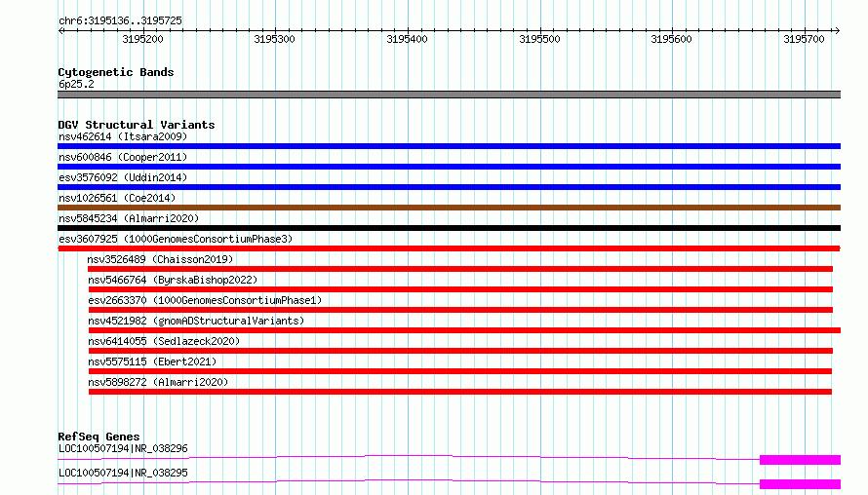Screen dimensions: 868x495
Task: Click nsv5898272 (Almarri2020) label
Action: click(x=158, y=382)
